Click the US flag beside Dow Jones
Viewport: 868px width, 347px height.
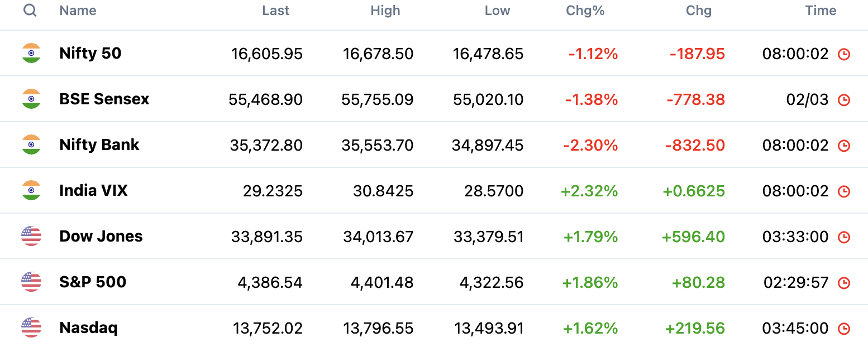coord(31,237)
